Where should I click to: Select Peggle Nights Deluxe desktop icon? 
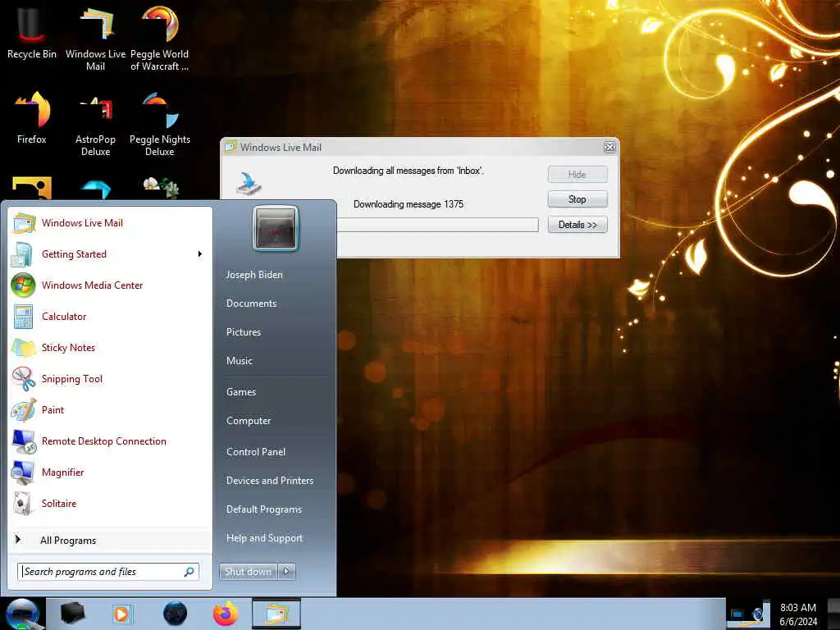[160, 125]
